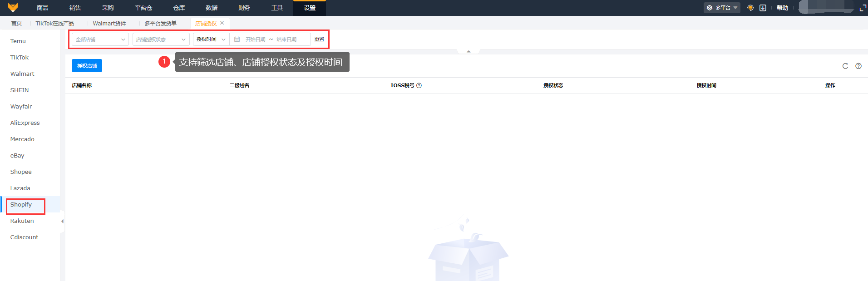Open the 商品 top menu
Image resolution: width=868 pixels, height=281 pixels.
pyautogui.click(x=43, y=8)
